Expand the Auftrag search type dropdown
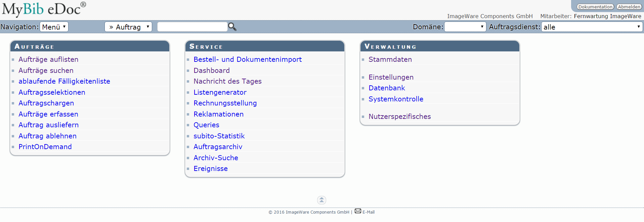The width and height of the screenshot is (644, 222). (x=128, y=27)
